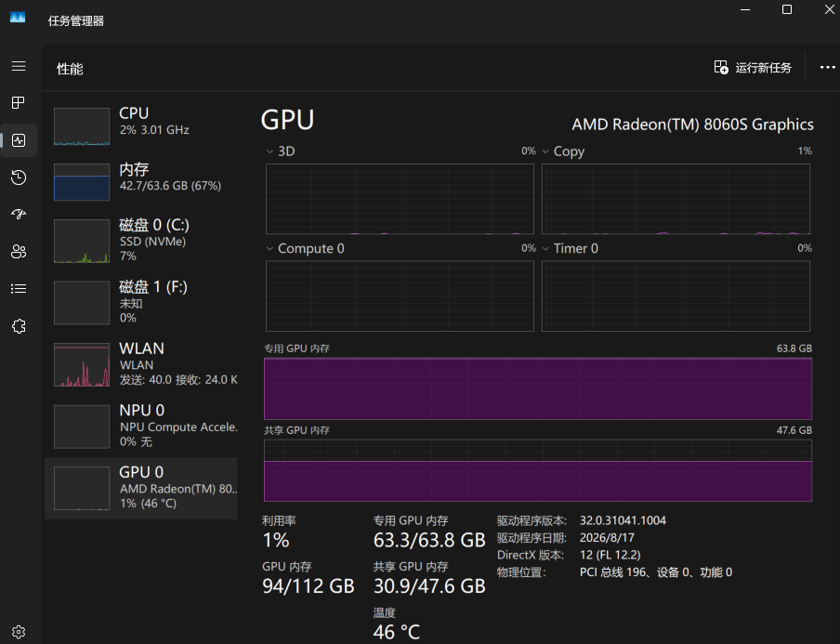Click the 专用 GPU 内存 graph

[x=538, y=388]
